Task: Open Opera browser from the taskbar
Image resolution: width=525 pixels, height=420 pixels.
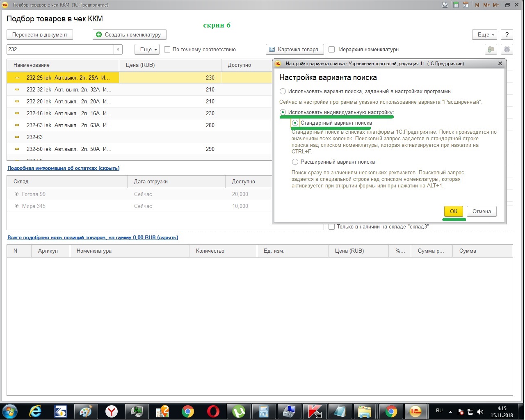Action: 212,411
